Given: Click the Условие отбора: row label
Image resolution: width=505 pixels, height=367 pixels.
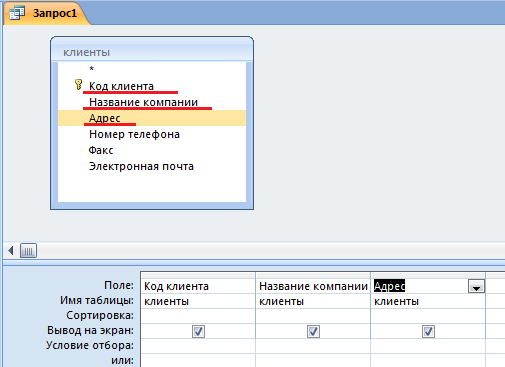Looking at the screenshot, I should [90, 345].
